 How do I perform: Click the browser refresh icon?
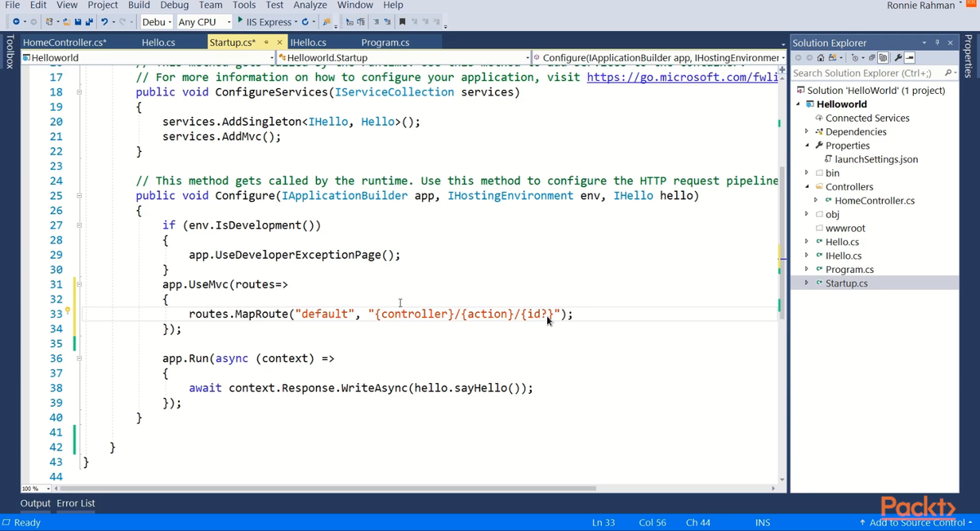305,22
